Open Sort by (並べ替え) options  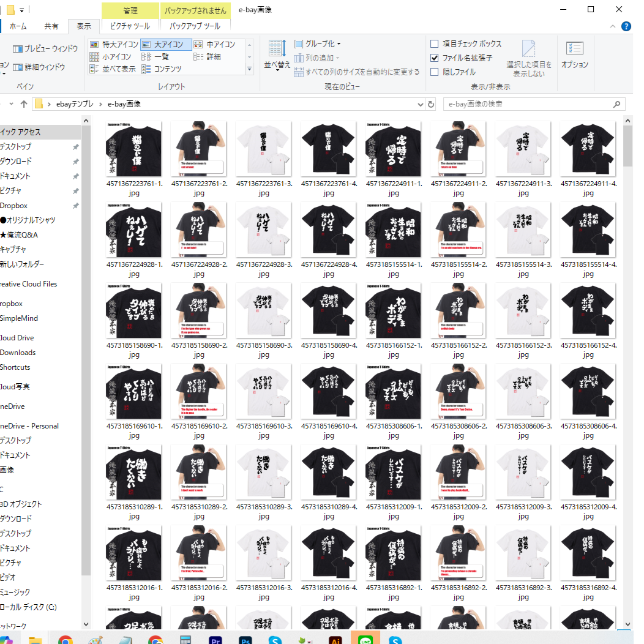point(277,55)
